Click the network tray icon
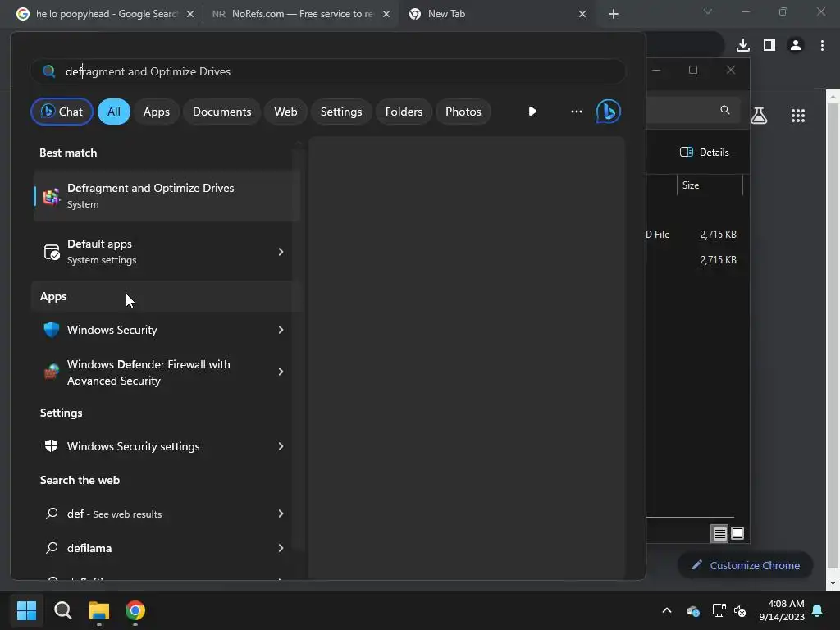Viewport: 840px width, 630px height. 719,610
